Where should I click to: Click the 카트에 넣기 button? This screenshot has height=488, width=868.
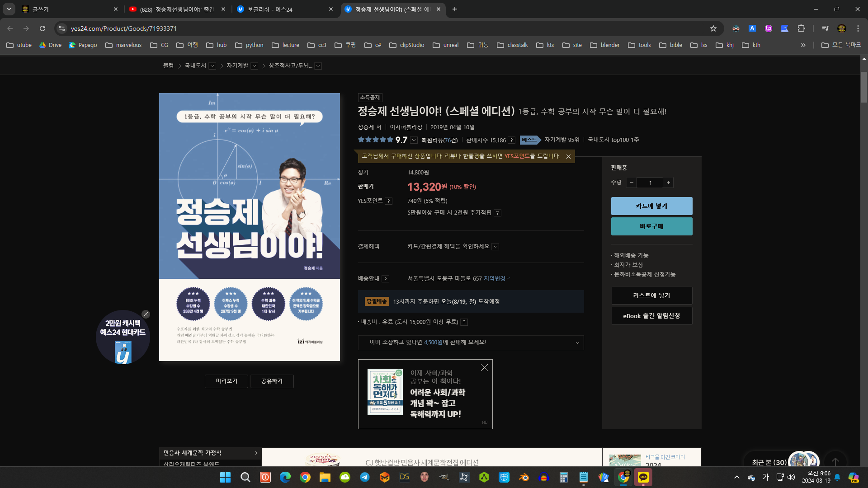(651, 206)
